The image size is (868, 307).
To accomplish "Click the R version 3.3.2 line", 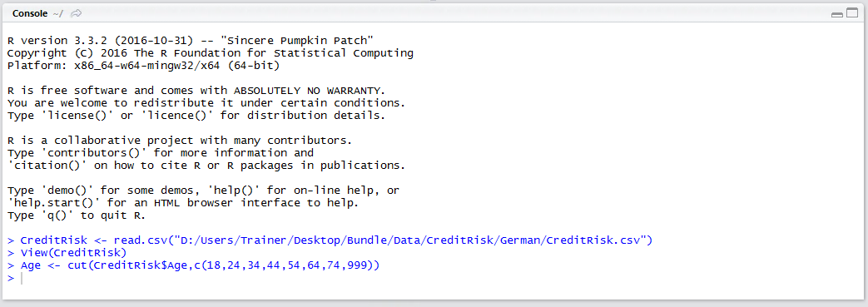I will click(x=191, y=41).
